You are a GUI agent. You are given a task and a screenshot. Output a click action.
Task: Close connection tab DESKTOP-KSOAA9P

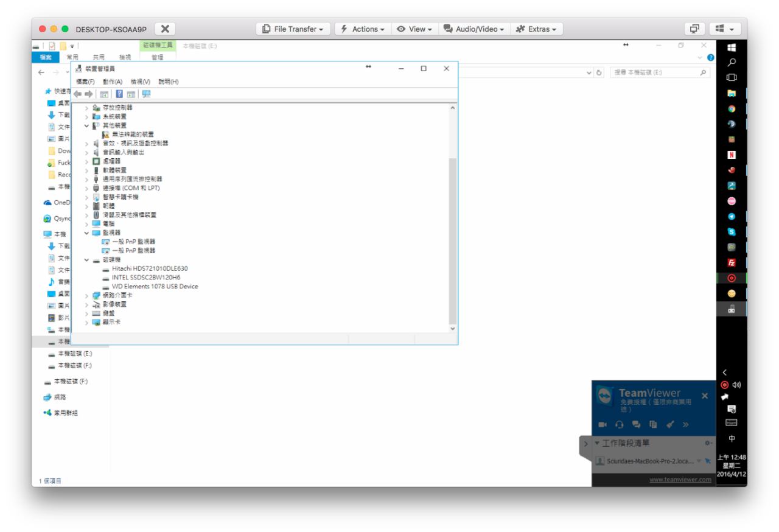164,29
